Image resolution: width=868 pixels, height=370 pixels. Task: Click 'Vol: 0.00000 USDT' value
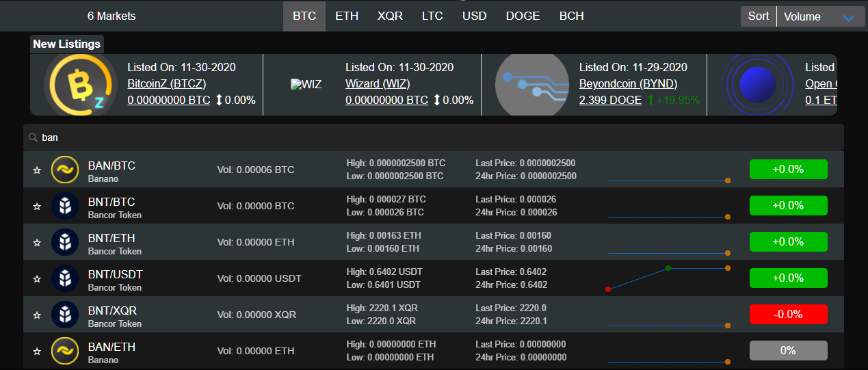pyautogui.click(x=259, y=278)
